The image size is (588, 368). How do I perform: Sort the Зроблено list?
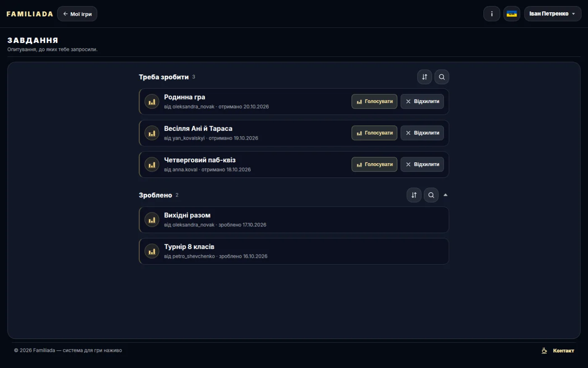coord(414,195)
